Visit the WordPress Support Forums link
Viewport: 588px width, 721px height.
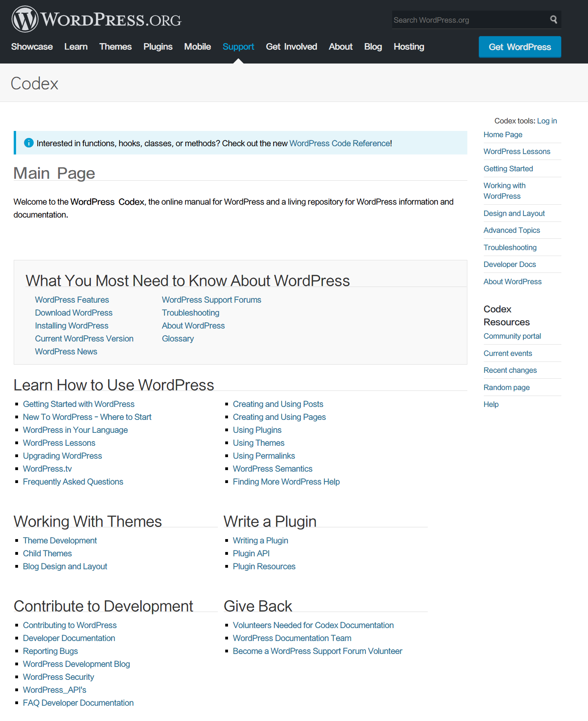pos(212,300)
